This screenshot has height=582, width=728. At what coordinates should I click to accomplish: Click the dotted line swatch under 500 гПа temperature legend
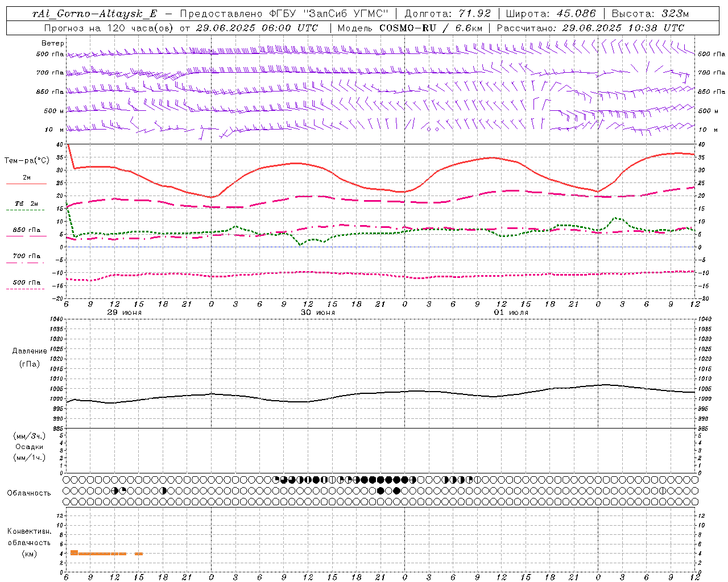coord(25,289)
